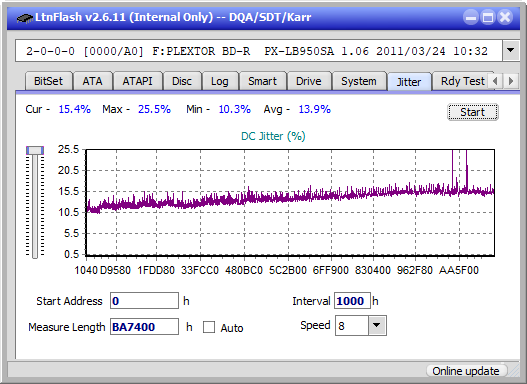The image size is (527, 384).
Task: Click the Min value 10.3%
Action: [235, 109]
